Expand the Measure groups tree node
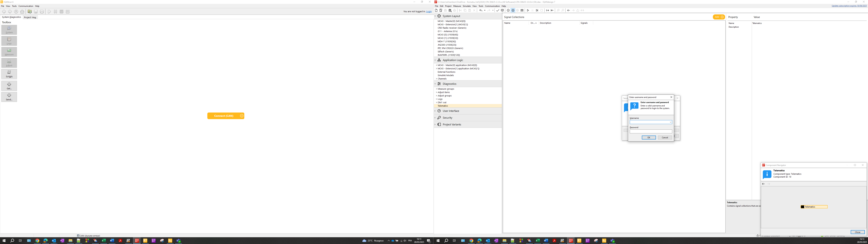This screenshot has width=868, height=244. [x=436, y=89]
